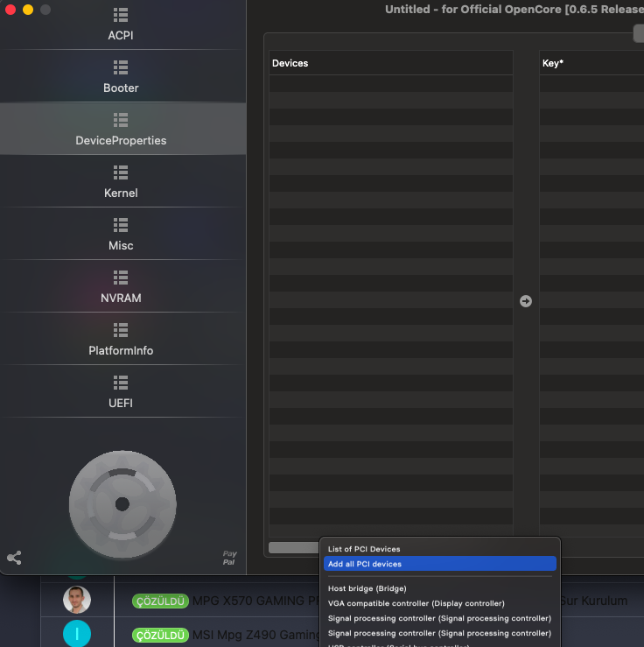Select the DeviceProperties sidebar item
The width and height of the screenshot is (644, 647).
pyautogui.click(x=121, y=130)
